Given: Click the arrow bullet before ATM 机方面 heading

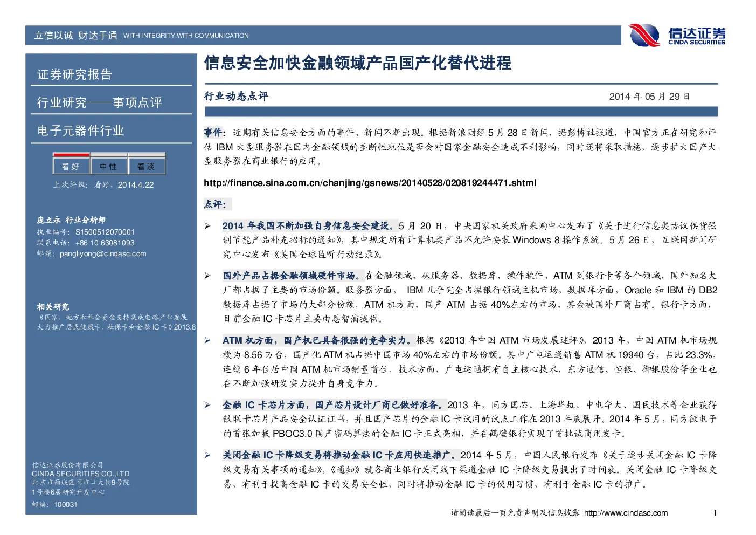Looking at the screenshot, I should point(207,340).
